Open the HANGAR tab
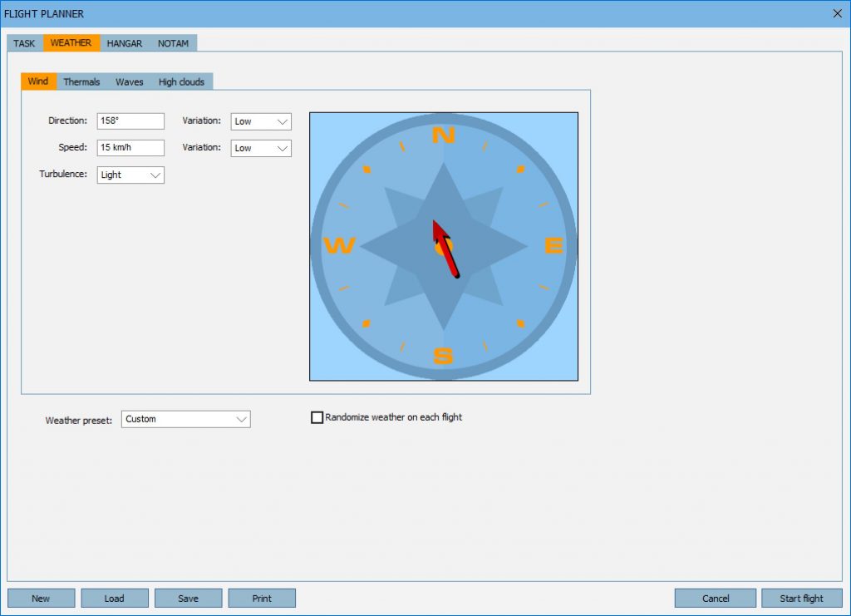The height and width of the screenshot is (616, 851). coord(125,43)
